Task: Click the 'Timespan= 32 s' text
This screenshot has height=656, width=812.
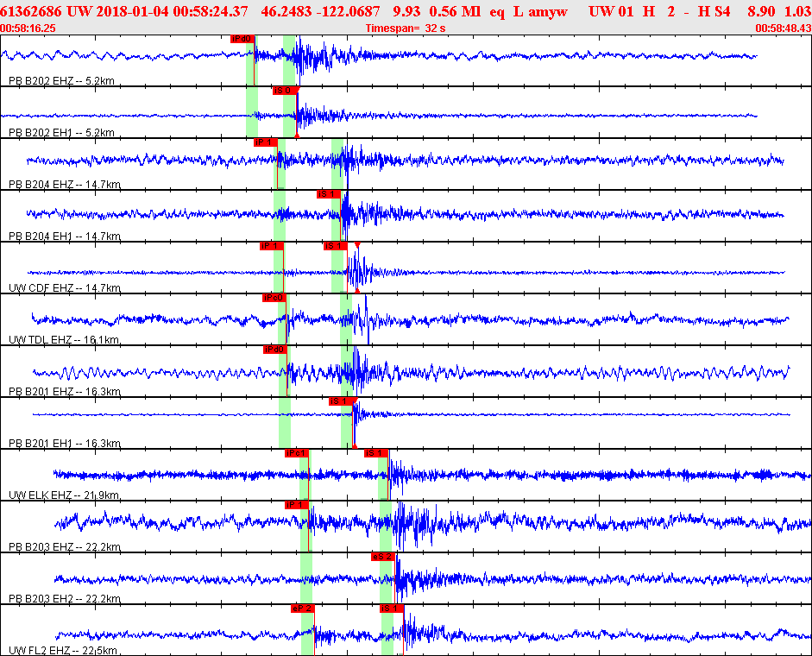Action: tap(406, 28)
